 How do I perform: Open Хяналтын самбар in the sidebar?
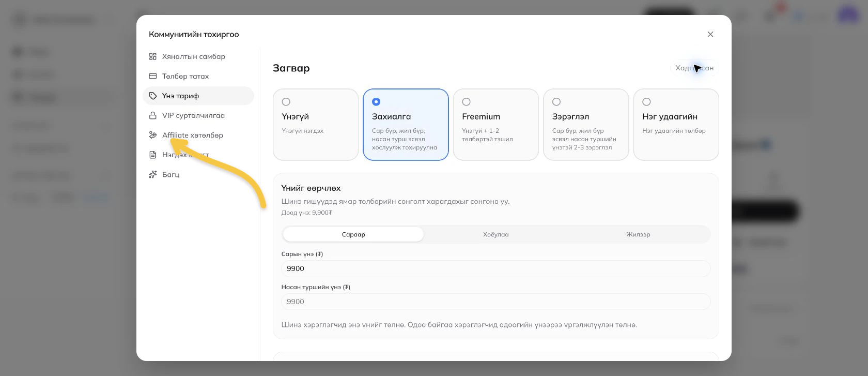[x=198, y=56]
